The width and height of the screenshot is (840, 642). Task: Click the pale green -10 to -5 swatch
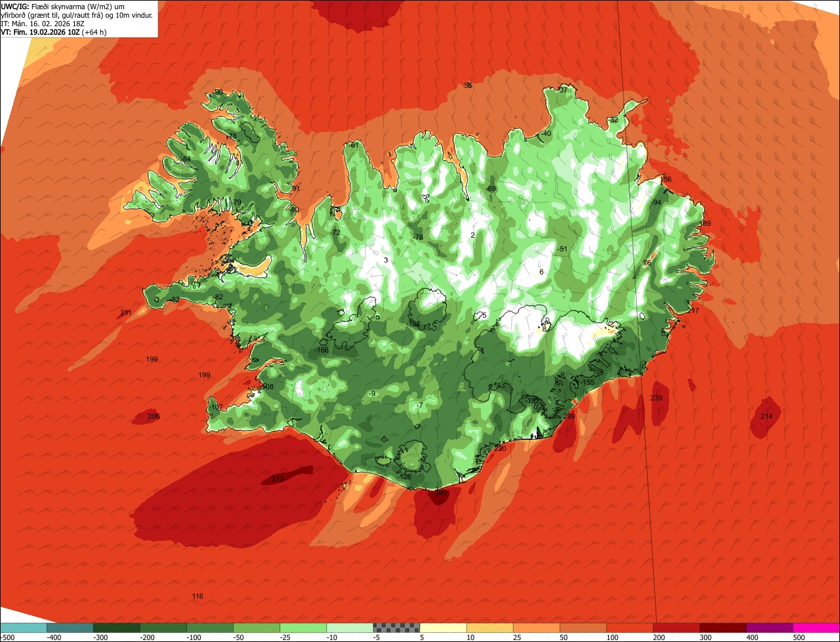click(350, 628)
